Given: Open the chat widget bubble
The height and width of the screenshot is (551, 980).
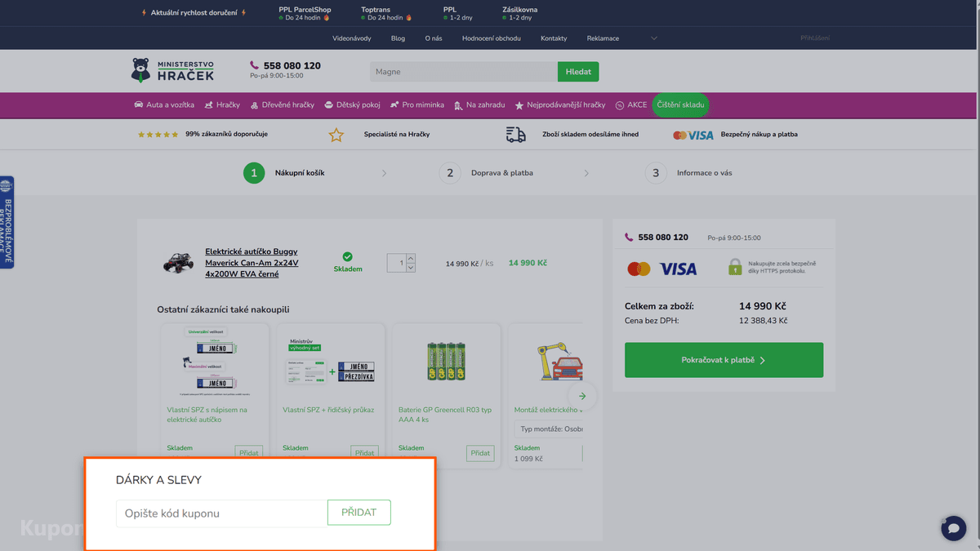Looking at the screenshot, I should (x=953, y=528).
